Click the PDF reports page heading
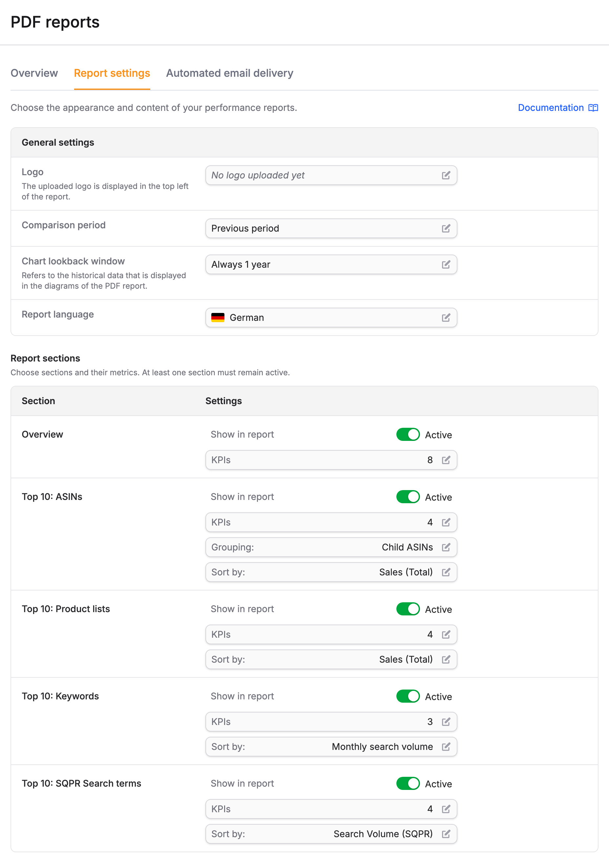609x868 pixels. click(x=55, y=22)
